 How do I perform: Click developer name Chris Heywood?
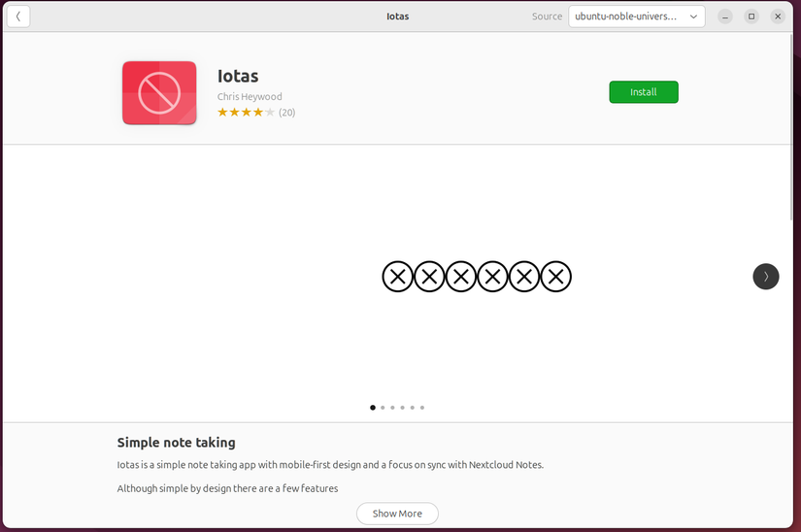coord(250,97)
